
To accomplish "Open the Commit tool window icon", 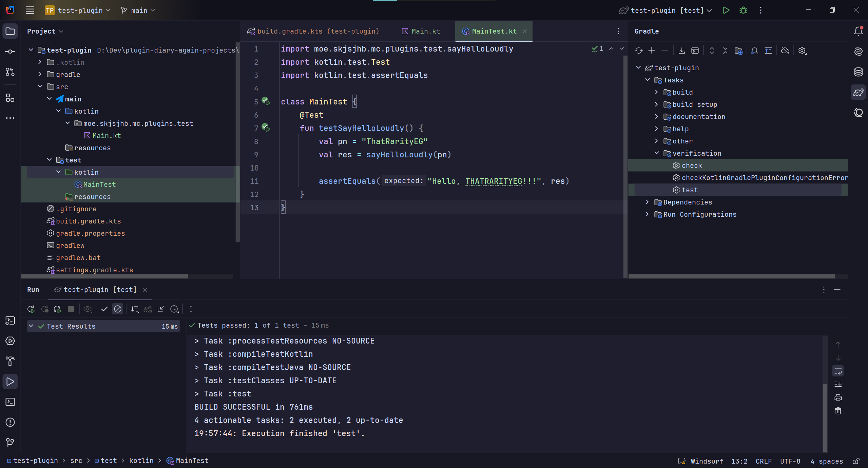I will 10,52.
